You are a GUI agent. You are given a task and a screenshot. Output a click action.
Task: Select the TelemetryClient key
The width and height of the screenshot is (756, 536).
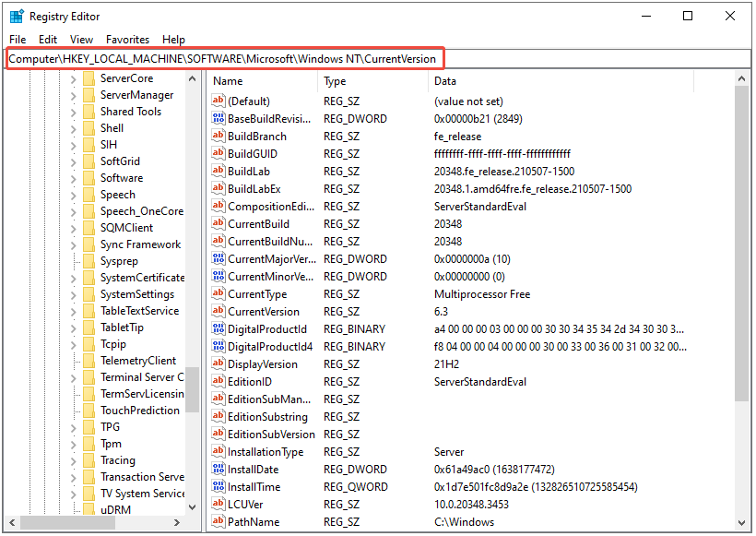[x=138, y=361]
